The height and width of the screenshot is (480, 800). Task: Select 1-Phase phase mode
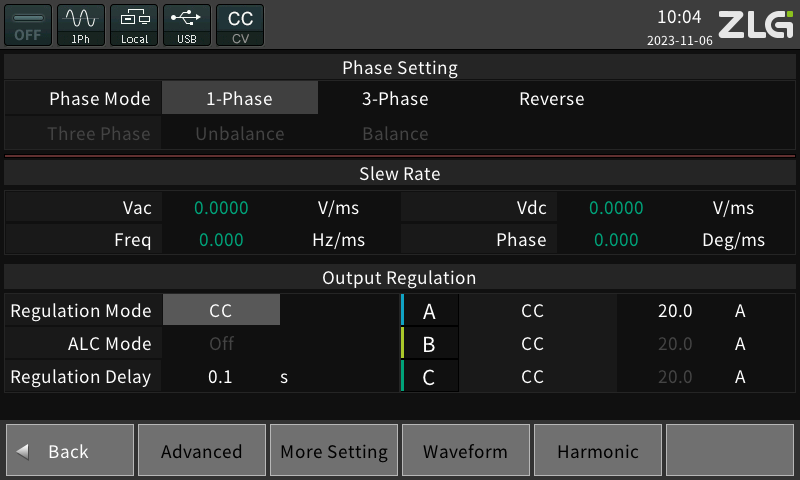click(x=240, y=99)
